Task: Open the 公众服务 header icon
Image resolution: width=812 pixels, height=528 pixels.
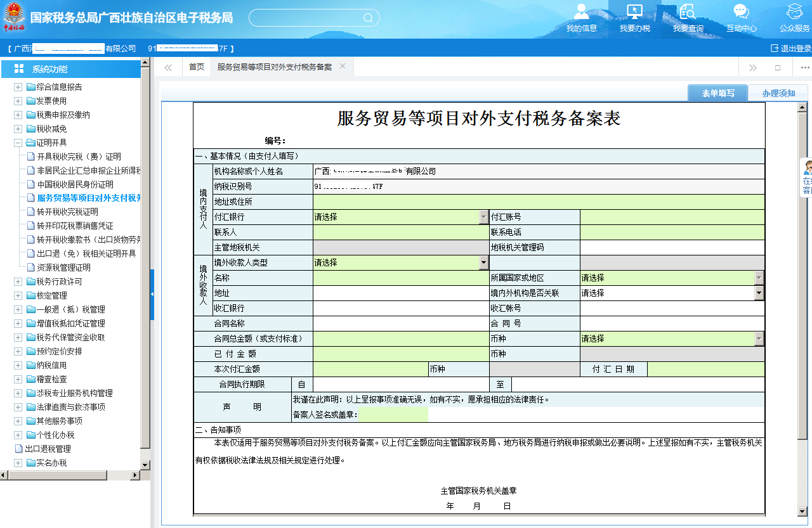Action: [x=795, y=11]
